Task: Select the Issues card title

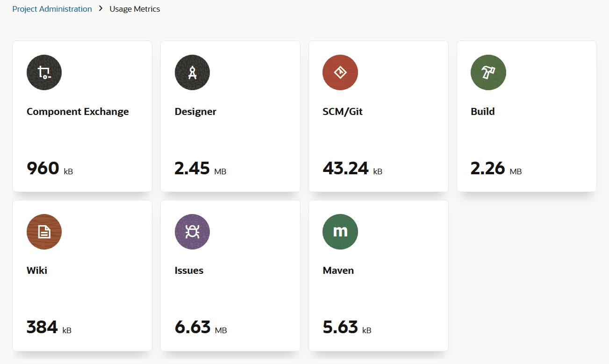Action: [189, 271]
